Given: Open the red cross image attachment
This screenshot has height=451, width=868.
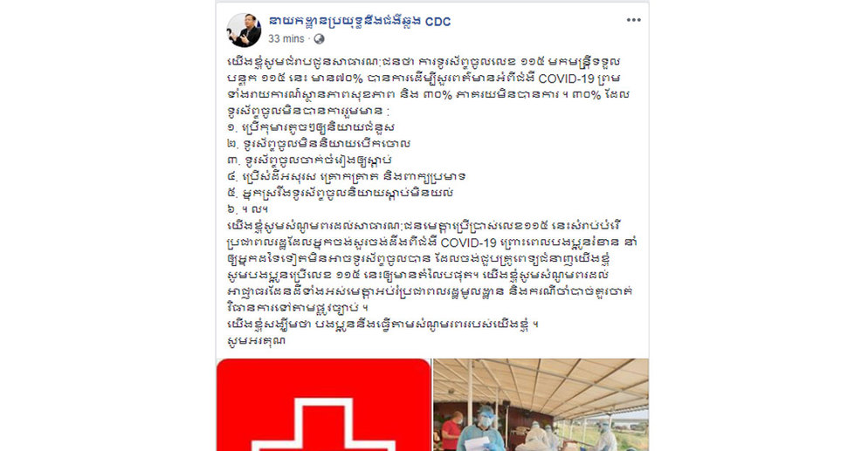Looking at the screenshot, I should point(323,405).
